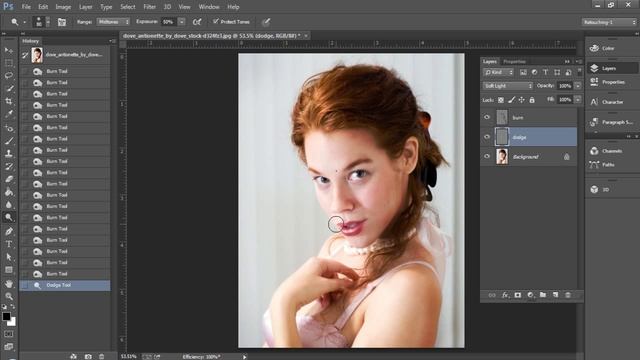
Task: Select the Zoom tool in toolbox
Action: (9, 296)
